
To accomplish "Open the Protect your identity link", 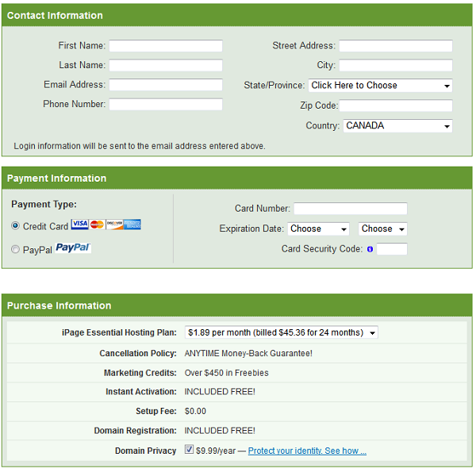I will click(x=307, y=451).
